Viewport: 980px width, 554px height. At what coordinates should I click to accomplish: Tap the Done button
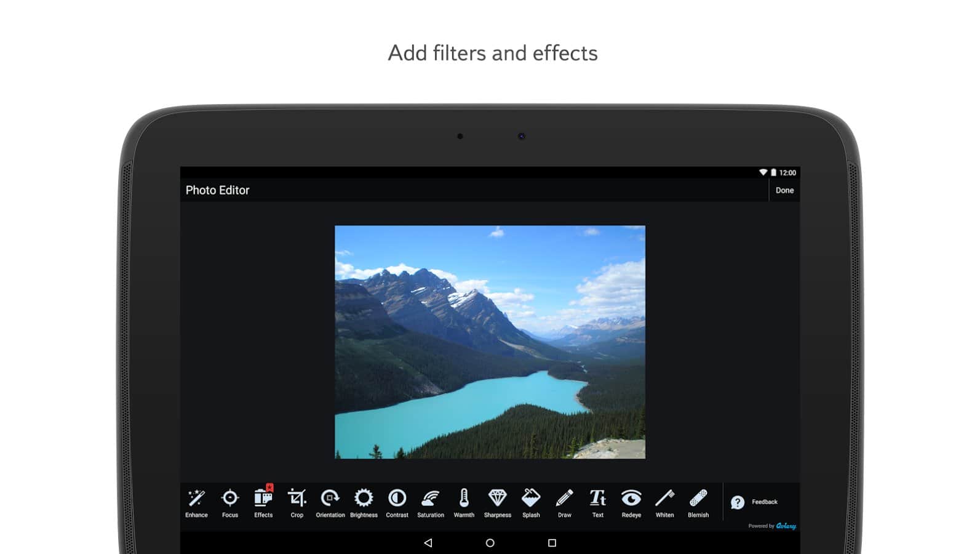784,190
